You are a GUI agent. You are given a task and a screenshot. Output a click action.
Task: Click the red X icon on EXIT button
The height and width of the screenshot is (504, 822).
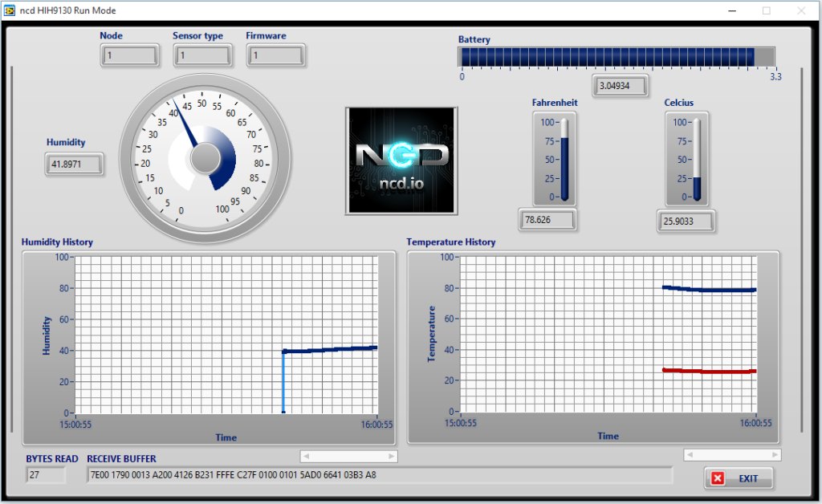pos(718,478)
